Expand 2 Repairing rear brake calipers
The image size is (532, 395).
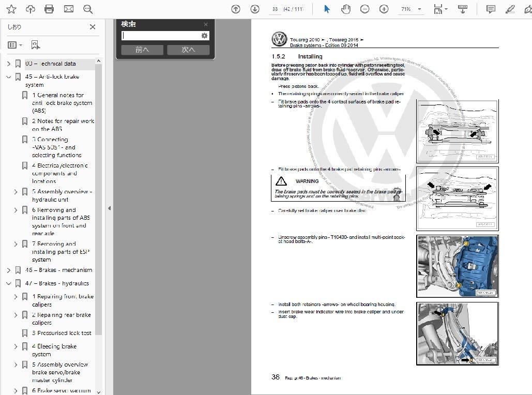click(16, 315)
